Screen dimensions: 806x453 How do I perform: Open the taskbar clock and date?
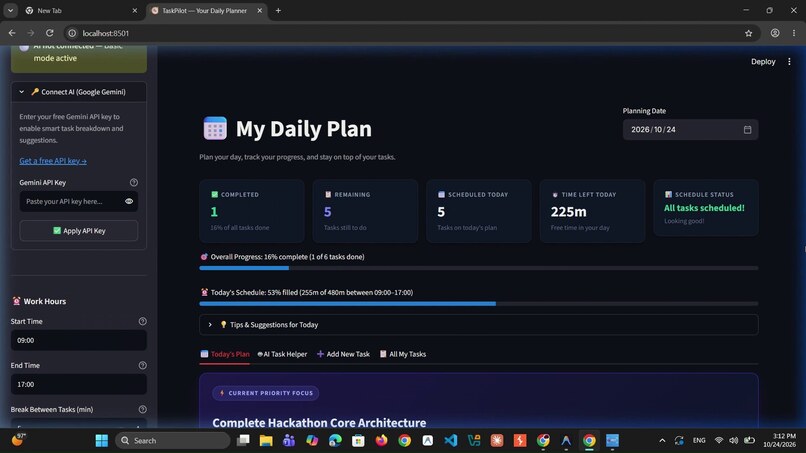(779, 440)
